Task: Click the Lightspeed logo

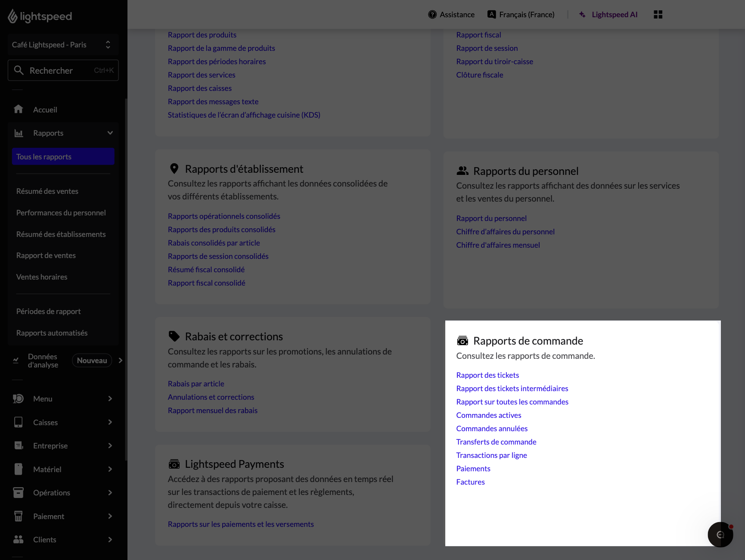Action: [40, 16]
